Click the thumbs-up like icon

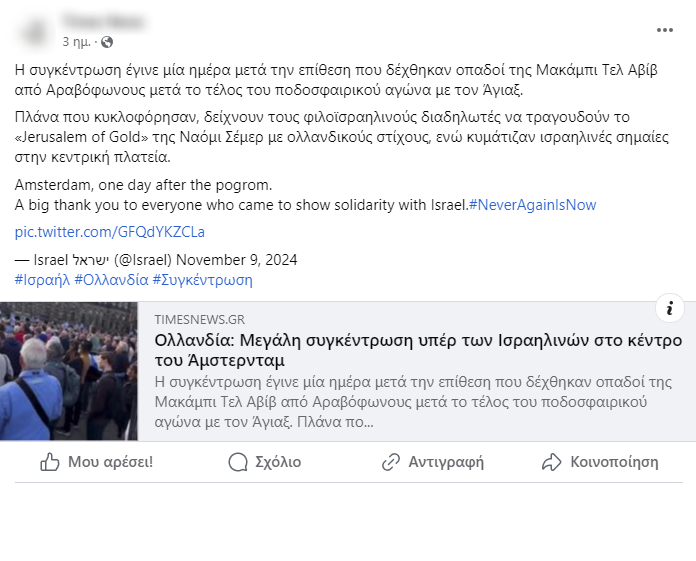[50, 462]
